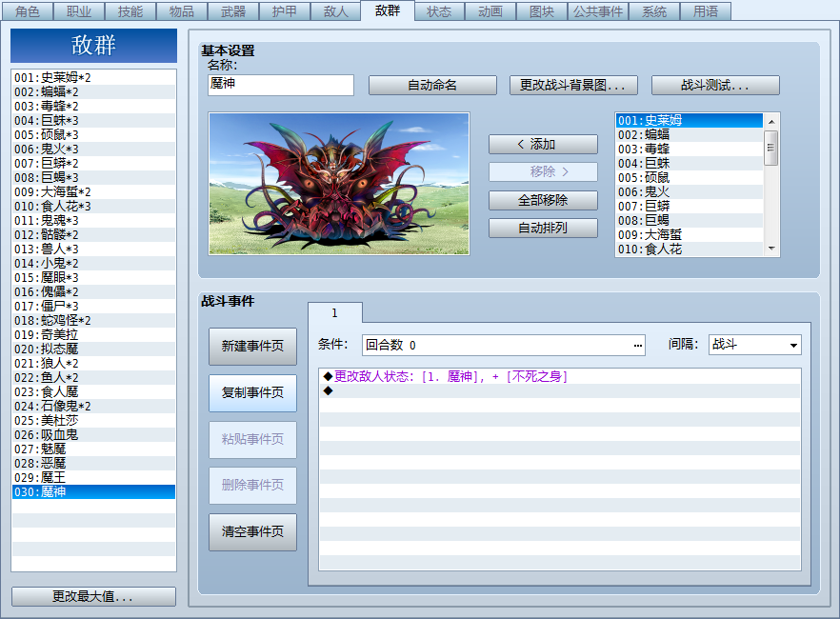Click 更改战斗背景图 button
The width and height of the screenshot is (840, 619).
(573, 85)
